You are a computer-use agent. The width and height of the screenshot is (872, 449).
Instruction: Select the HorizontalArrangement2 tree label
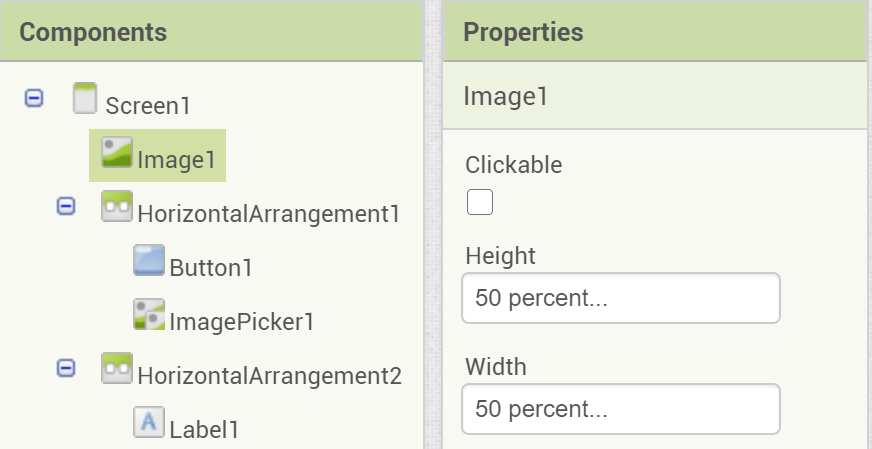pyautogui.click(x=269, y=376)
